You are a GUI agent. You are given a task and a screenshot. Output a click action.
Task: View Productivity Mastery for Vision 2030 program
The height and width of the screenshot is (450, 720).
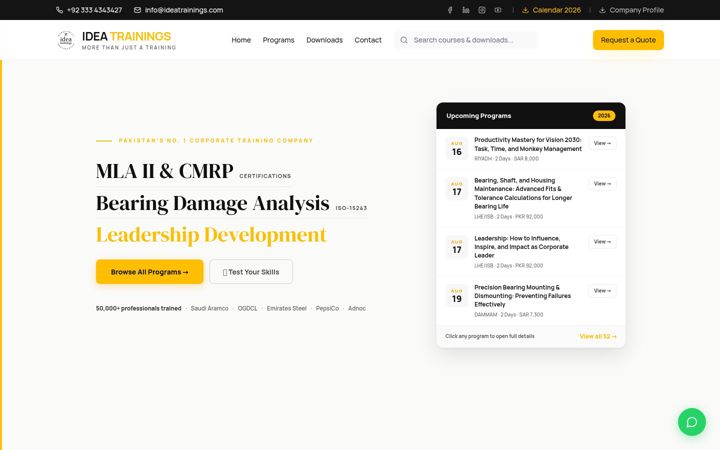coord(602,143)
